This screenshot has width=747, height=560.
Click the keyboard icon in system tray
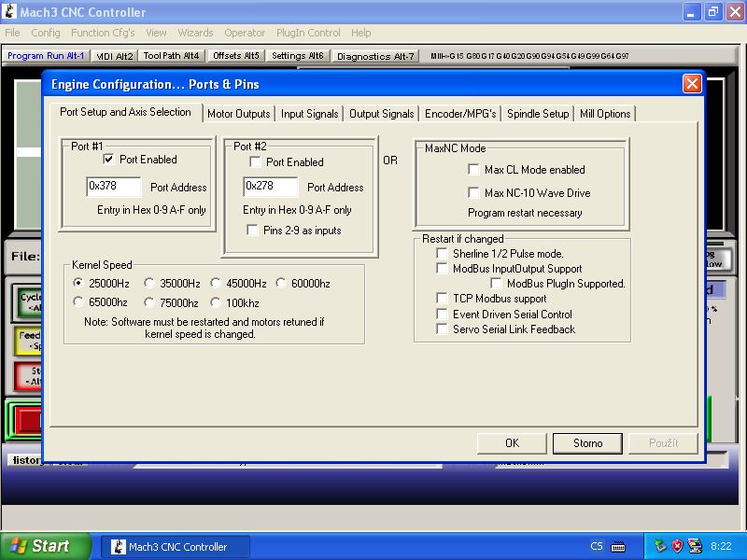pos(617,546)
